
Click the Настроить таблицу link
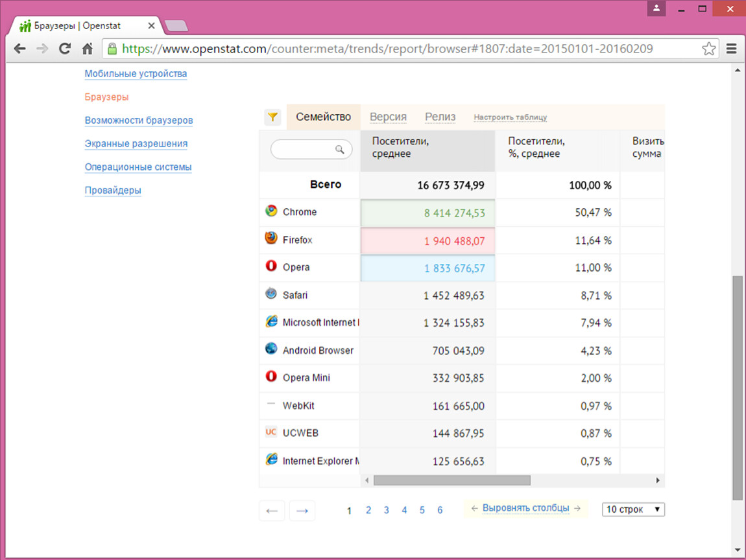[x=510, y=117]
